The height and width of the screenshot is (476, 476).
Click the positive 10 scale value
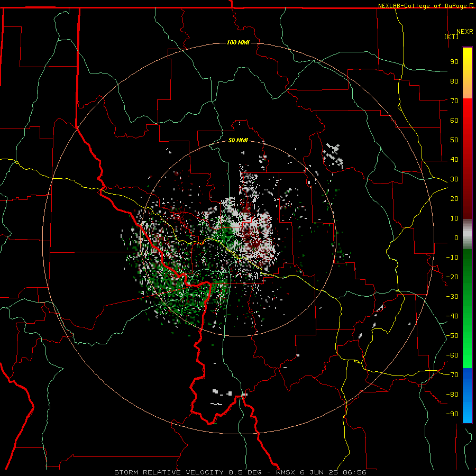tap(454, 218)
